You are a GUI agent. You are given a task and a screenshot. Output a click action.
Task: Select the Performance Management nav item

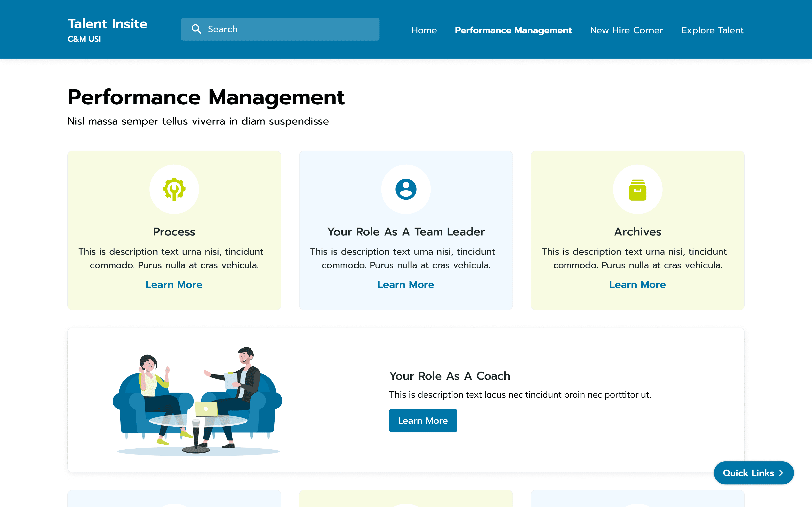pyautogui.click(x=513, y=30)
